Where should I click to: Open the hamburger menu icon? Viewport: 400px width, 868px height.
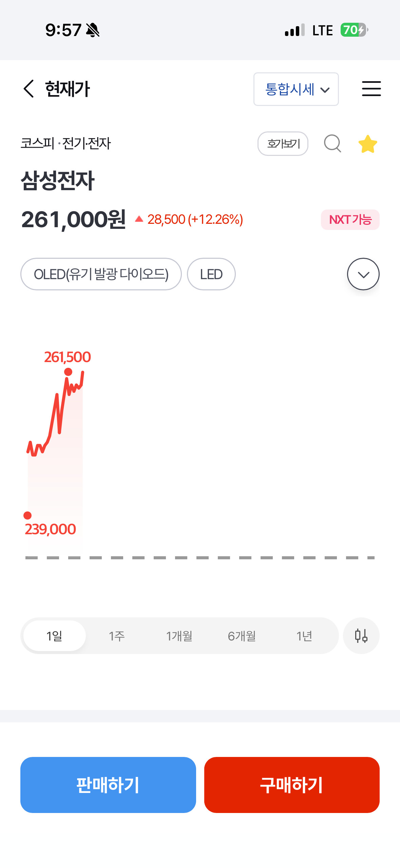[371, 89]
